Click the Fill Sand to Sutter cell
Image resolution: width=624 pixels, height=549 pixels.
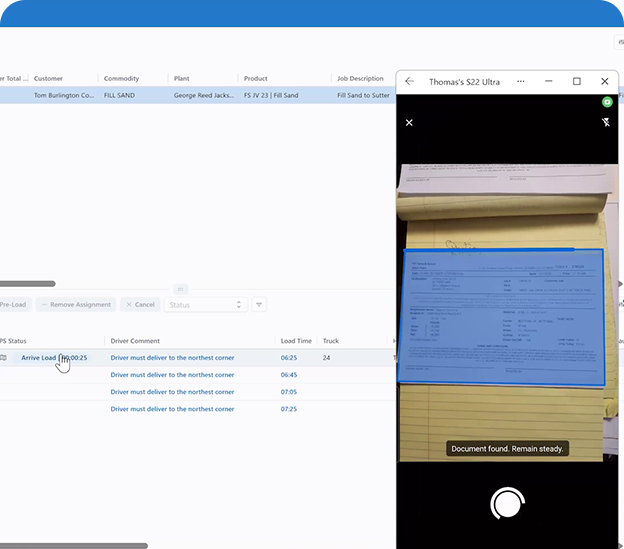[363, 95]
